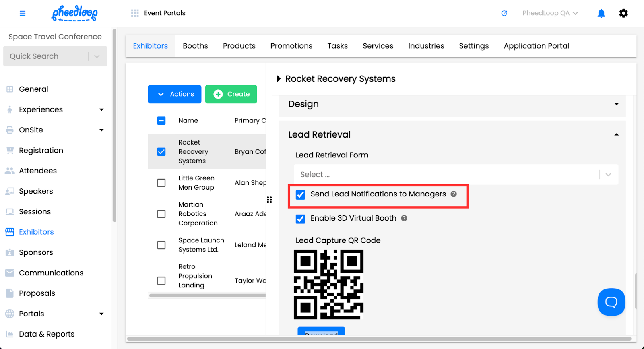
Task: Uncheck the Rocket Recovery Systems row checkbox
Action: tap(161, 152)
